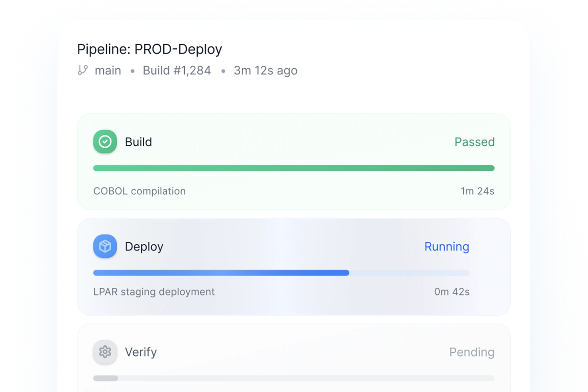This screenshot has height=392, width=588.
Task: Open the main branch label
Action: click(108, 71)
